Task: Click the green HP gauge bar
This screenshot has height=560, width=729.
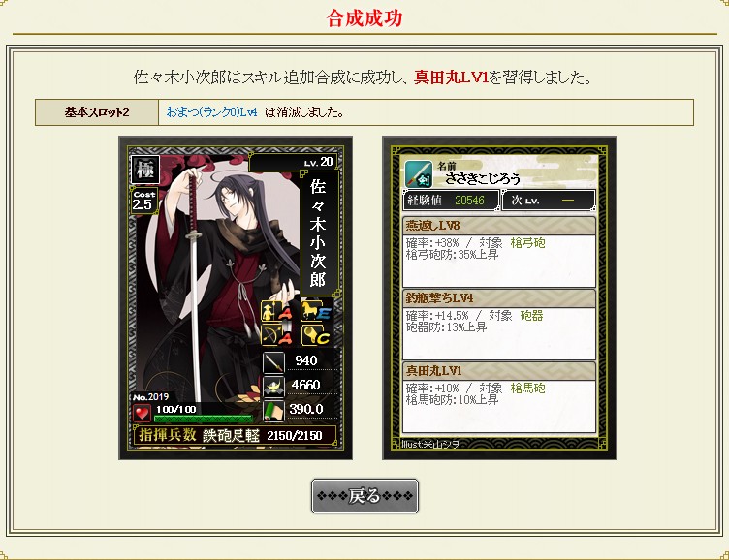Action: pos(204,419)
